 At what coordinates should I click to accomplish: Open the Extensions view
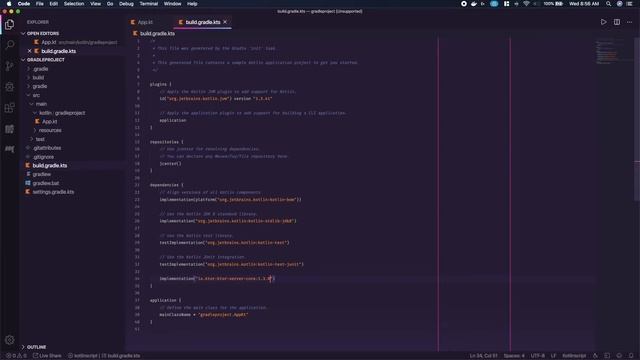pos(9,108)
